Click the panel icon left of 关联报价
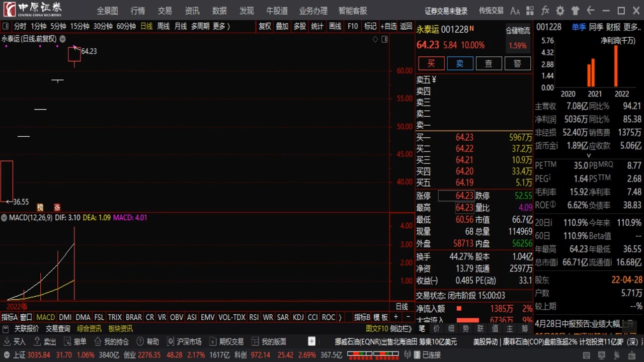 6,329
